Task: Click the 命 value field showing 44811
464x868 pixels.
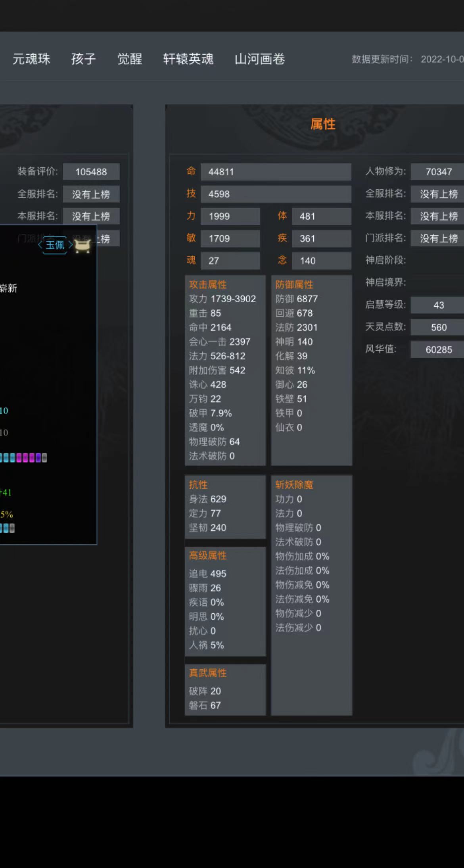Action: (x=276, y=172)
